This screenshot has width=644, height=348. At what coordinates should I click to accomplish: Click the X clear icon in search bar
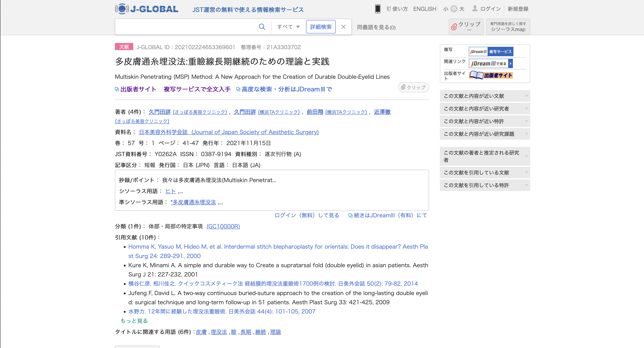click(x=343, y=27)
